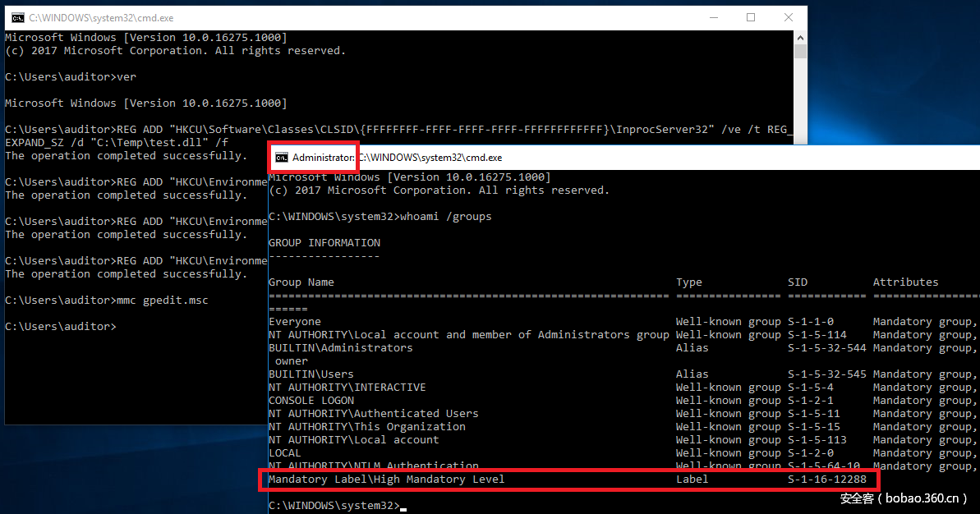Click the back window title 'C:\WINDOWS\system32\cmd.exe'
The height and width of the screenshot is (514, 980).
pos(101,18)
